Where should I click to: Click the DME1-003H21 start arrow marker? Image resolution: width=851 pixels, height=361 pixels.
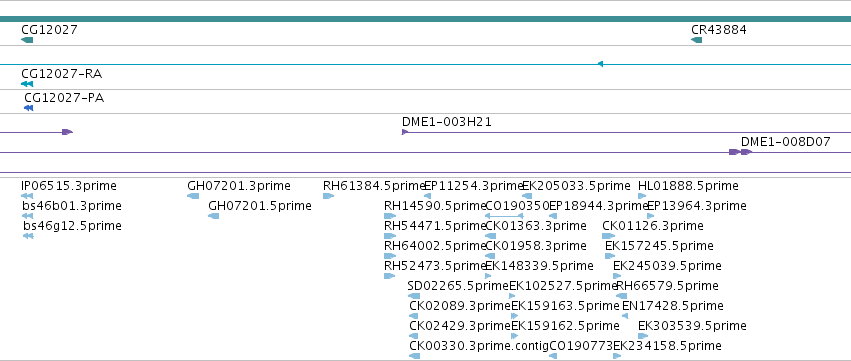405,132
